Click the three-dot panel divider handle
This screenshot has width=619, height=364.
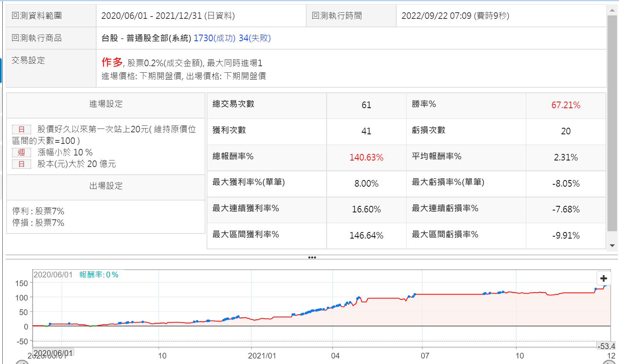pos(312,257)
